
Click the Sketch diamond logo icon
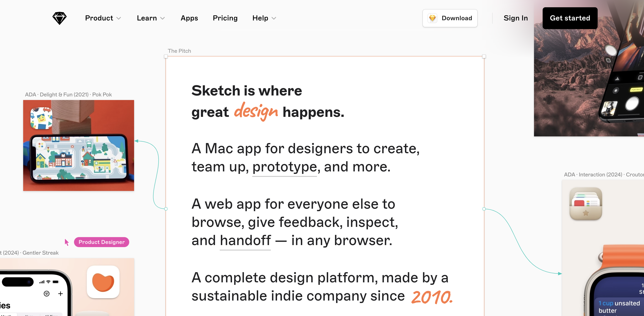(x=60, y=18)
